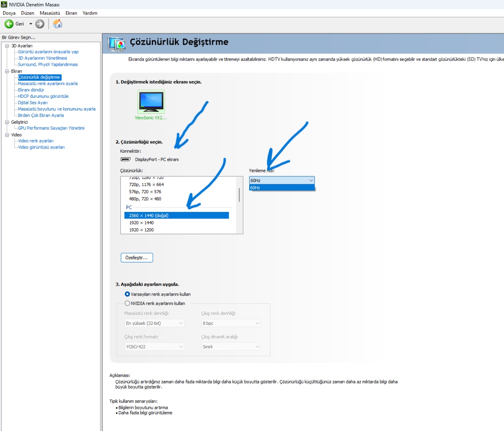Open Masaüstü renk ayarlarını ayarla
Image resolution: width=504 pixels, height=431 pixels.
click(48, 84)
